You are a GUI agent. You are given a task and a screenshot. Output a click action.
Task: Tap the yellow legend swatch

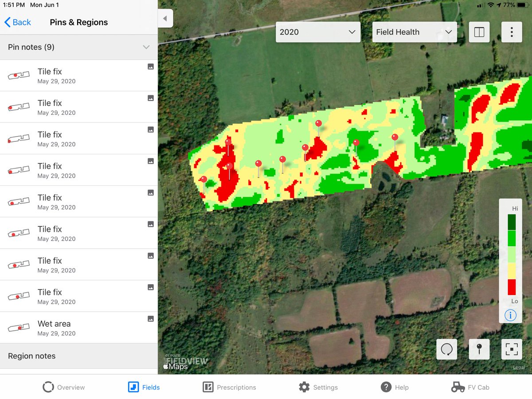point(512,271)
